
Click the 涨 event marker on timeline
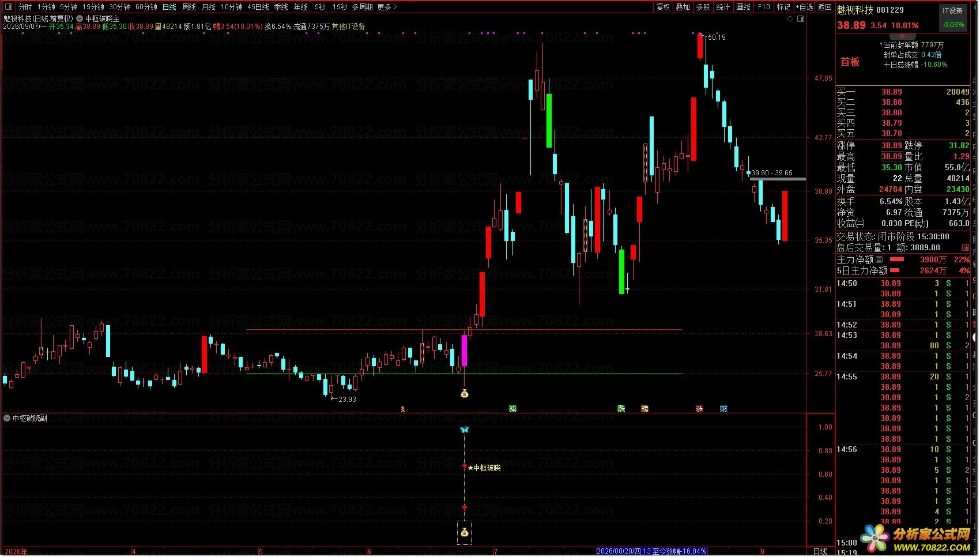(699, 408)
